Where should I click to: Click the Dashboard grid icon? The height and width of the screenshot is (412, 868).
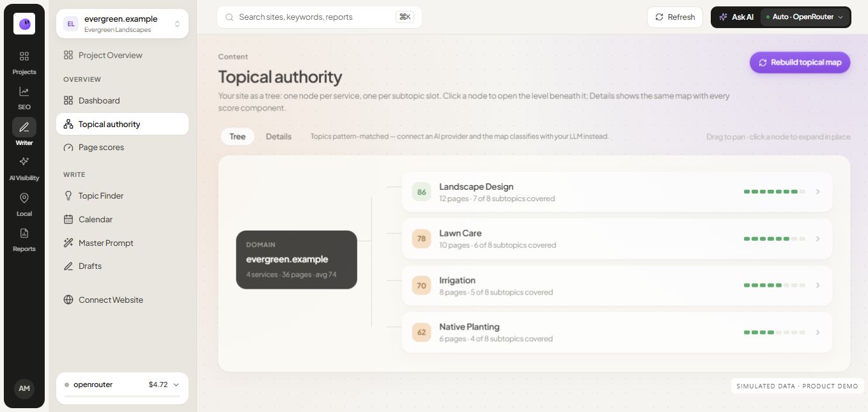[x=68, y=100]
